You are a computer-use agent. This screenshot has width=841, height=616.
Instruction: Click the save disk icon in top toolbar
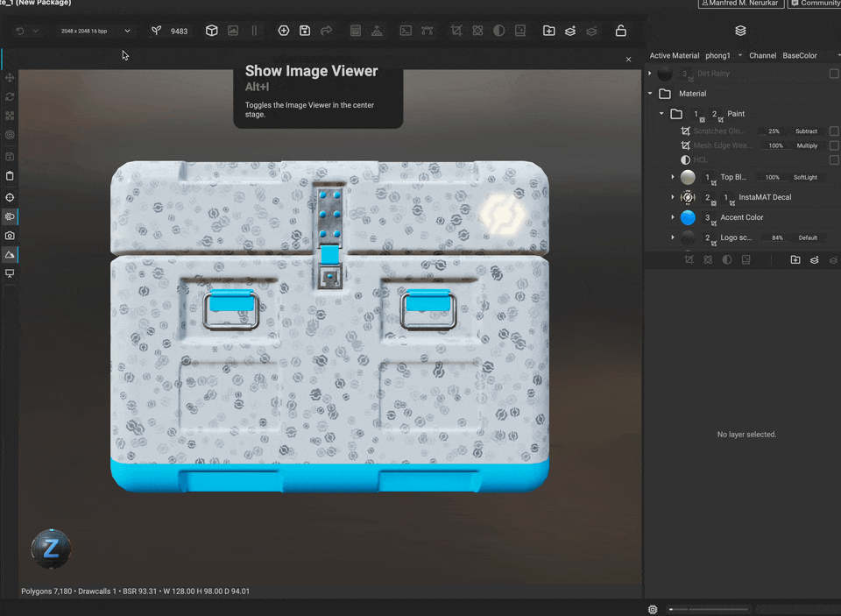point(305,31)
